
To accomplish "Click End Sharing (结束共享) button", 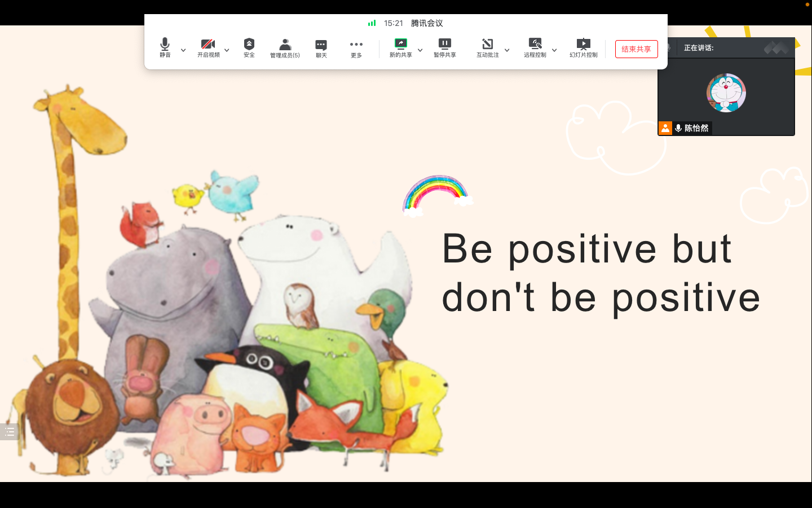I will tap(636, 49).
